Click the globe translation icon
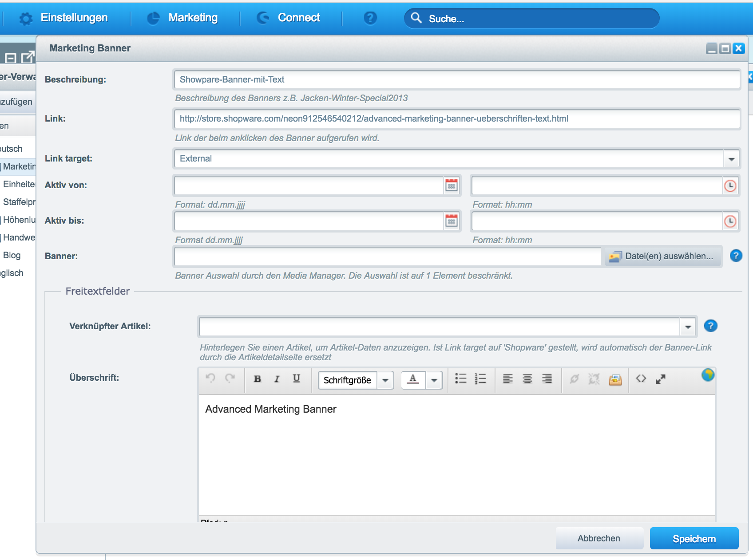The image size is (753, 560). [x=708, y=375]
